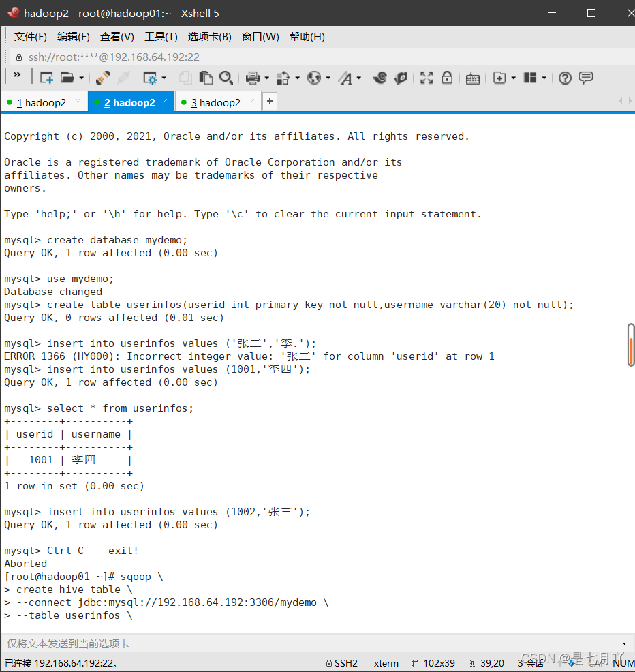Open session Properties gear icon
This screenshot has height=672, width=635.
[150, 78]
